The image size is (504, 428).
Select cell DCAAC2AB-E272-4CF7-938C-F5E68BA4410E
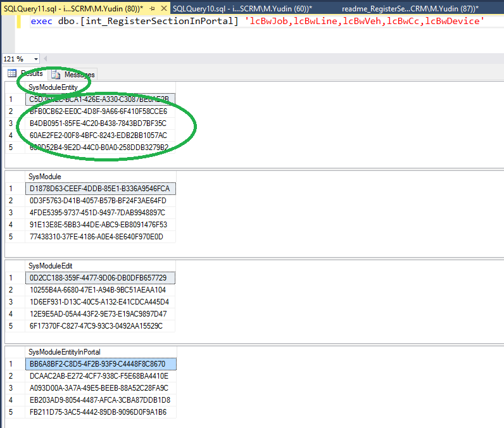(x=101, y=376)
